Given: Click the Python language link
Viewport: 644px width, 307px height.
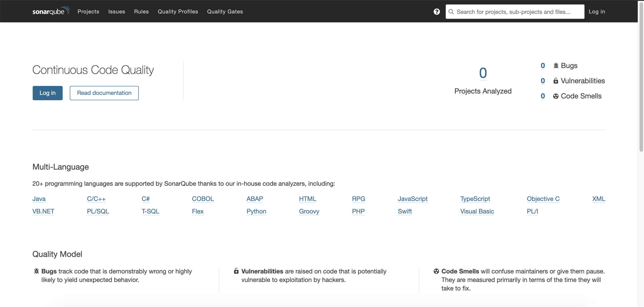Looking at the screenshot, I should click(256, 211).
